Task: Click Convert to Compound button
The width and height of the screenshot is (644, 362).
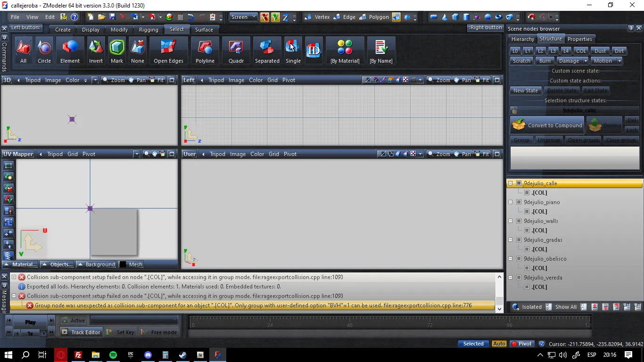Action: click(x=547, y=125)
